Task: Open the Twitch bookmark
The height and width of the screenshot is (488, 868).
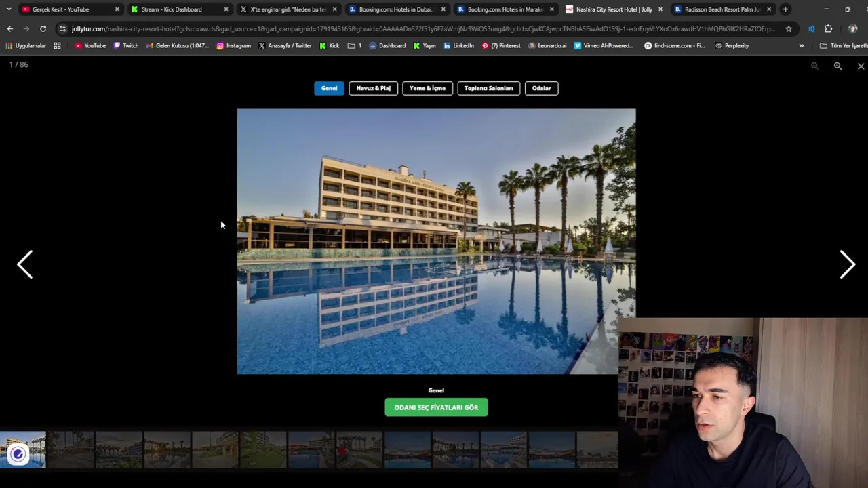Action: (125, 45)
